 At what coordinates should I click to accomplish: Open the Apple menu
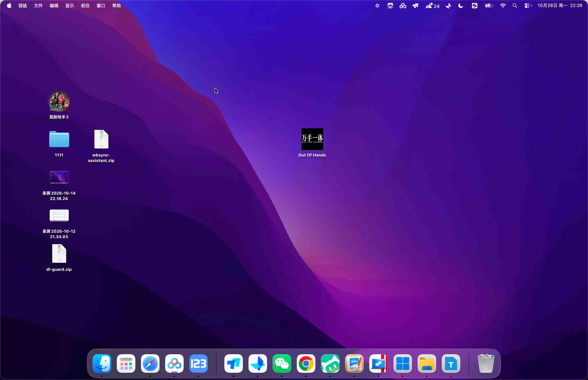click(x=9, y=5)
